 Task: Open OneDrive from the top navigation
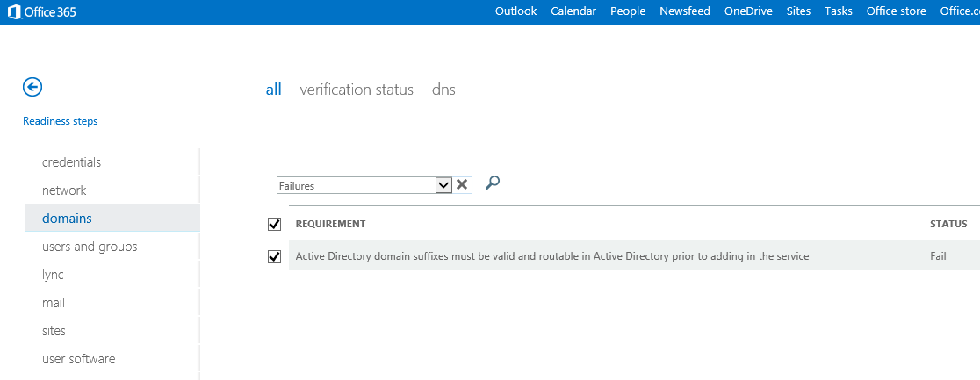click(748, 11)
